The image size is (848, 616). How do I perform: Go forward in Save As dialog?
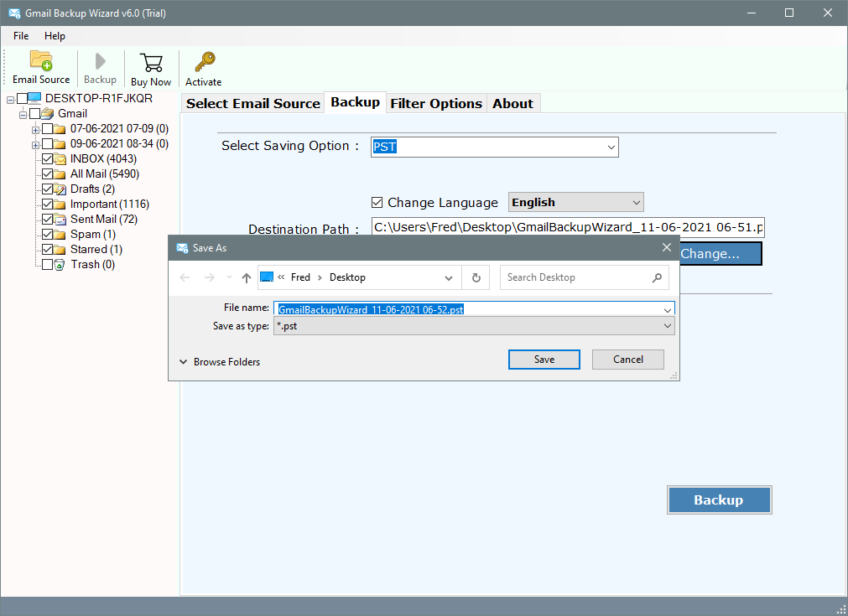(x=210, y=277)
